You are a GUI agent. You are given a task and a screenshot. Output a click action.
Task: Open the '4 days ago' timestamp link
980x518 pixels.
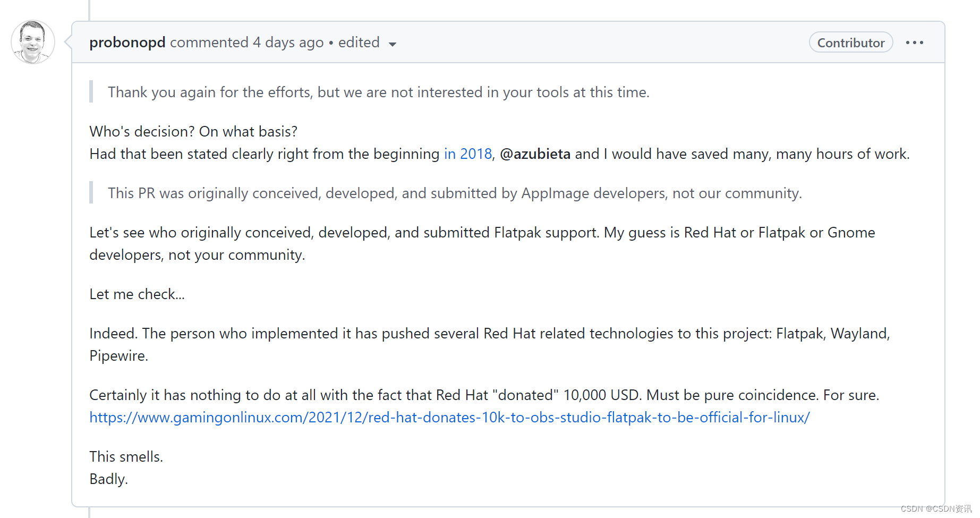pos(288,43)
